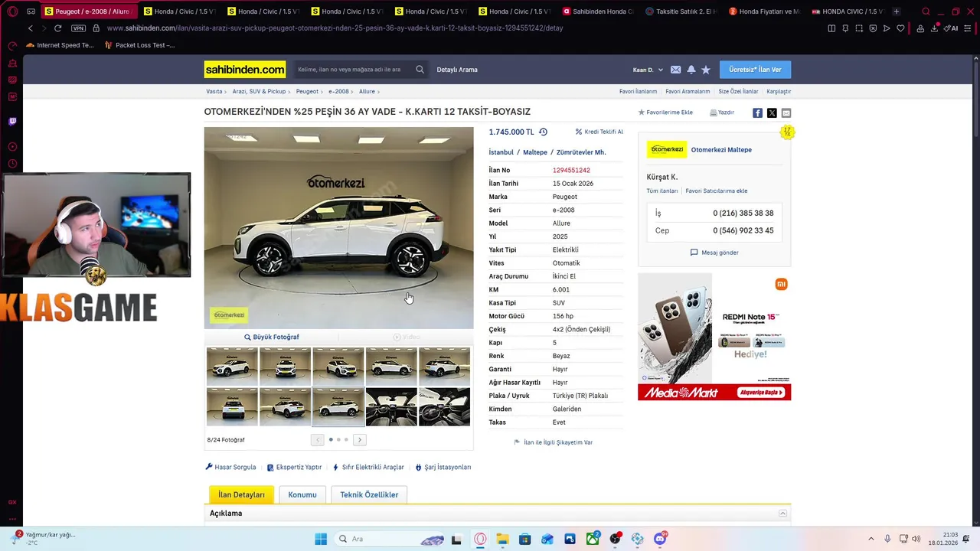Open Kaan D. account dropdown
The width and height of the screenshot is (980, 551).
648,70
